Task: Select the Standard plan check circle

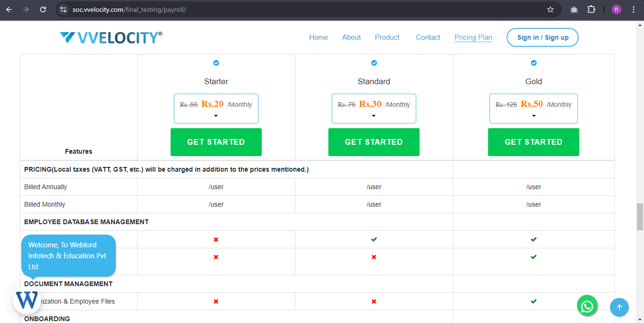Action: coord(374,63)
